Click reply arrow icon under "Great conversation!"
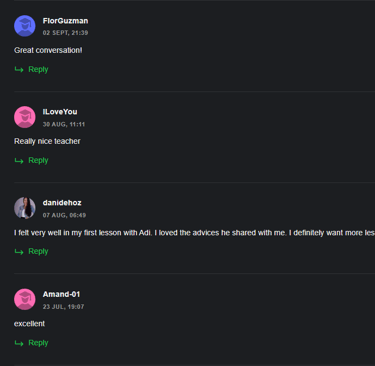The height and width of the screenshot is (366, 375). click(x=19, y=70)
